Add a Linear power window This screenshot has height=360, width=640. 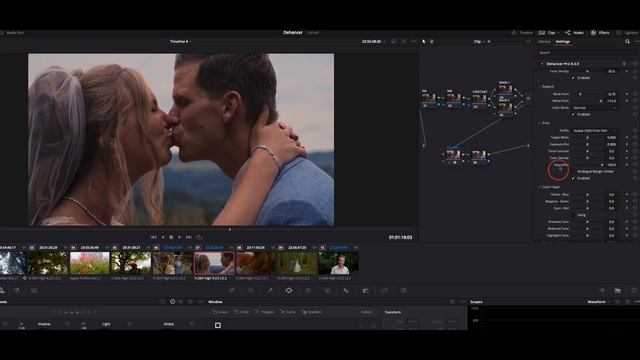pyautogui.click(x=220, y=312)
